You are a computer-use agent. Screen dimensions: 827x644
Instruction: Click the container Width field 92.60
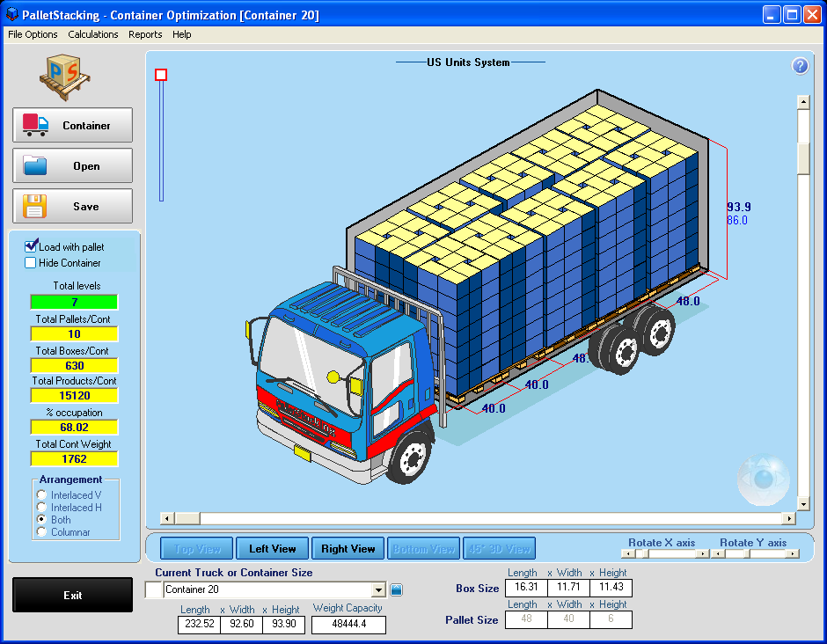pyautogui.click(x=241, y=624)
